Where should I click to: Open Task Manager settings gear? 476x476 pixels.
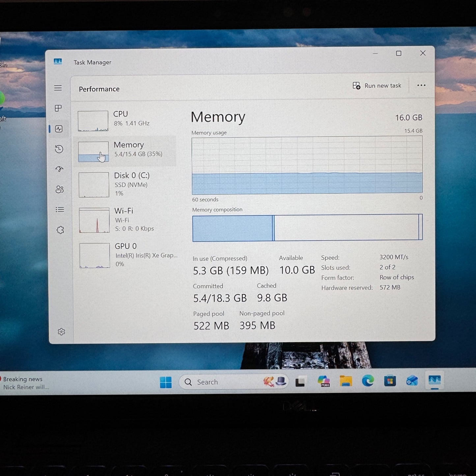pos(61,332)
